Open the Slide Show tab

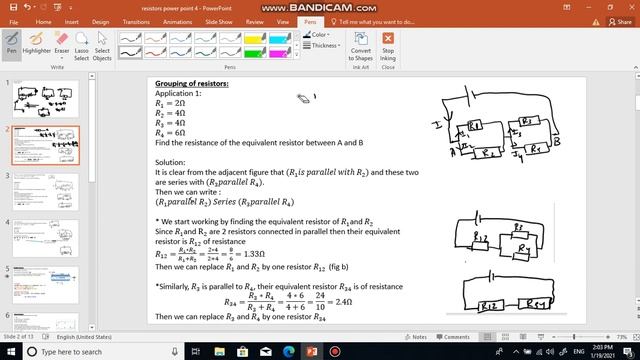pos(219,22)
